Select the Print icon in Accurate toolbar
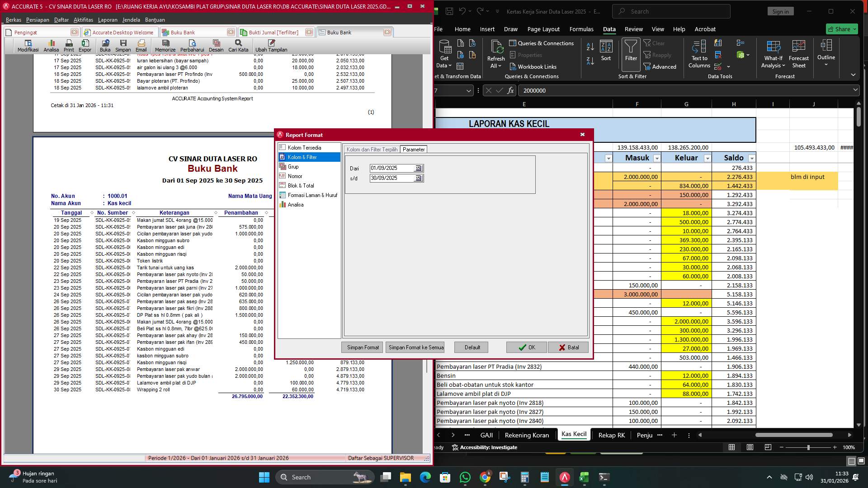 tap(69, 44)
